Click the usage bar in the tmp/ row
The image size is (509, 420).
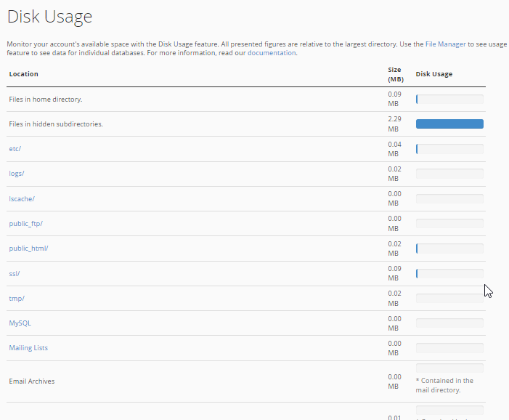[449, 298]
